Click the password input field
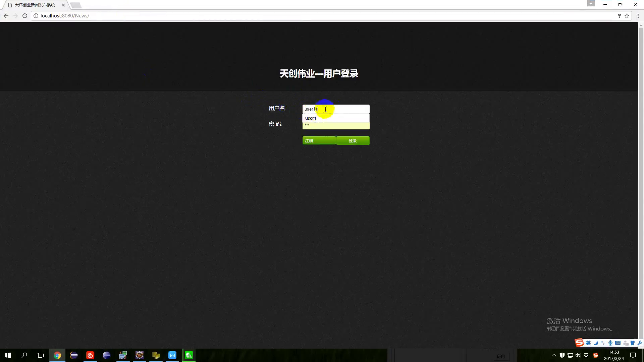The height and width of the screenshot is (362, 644). pyautogui.click(x=335, y=126)
